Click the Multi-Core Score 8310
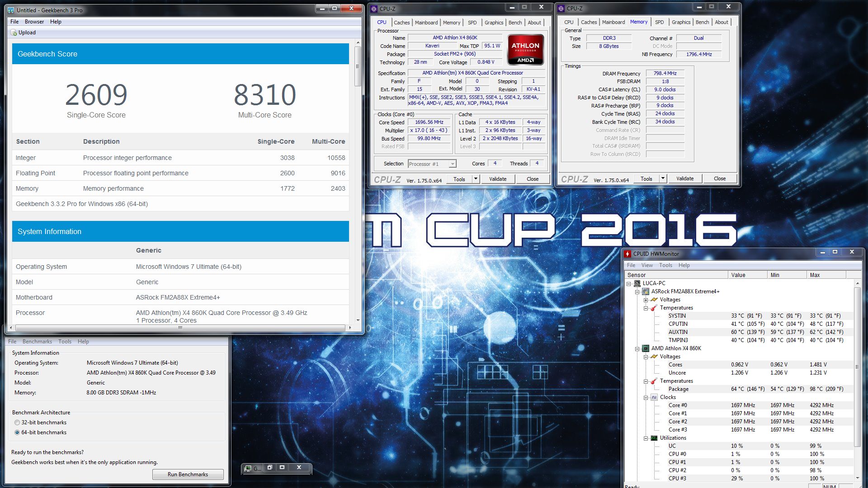Viewport: 868px width, 488px height. 265,95
